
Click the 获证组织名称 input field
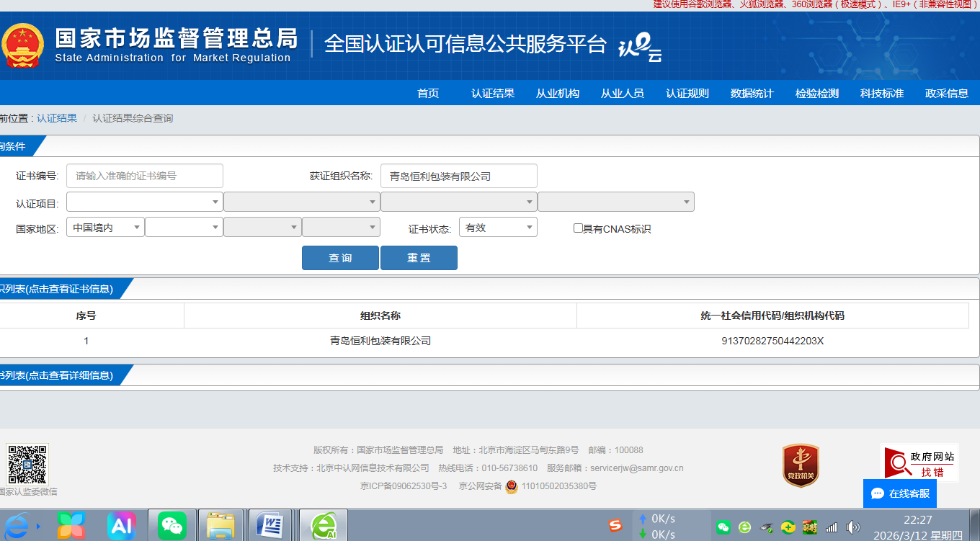point(459,176)
